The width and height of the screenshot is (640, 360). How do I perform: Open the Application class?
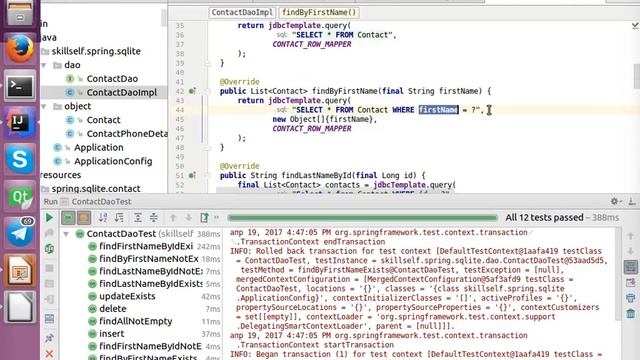click(x=98, y=148)
